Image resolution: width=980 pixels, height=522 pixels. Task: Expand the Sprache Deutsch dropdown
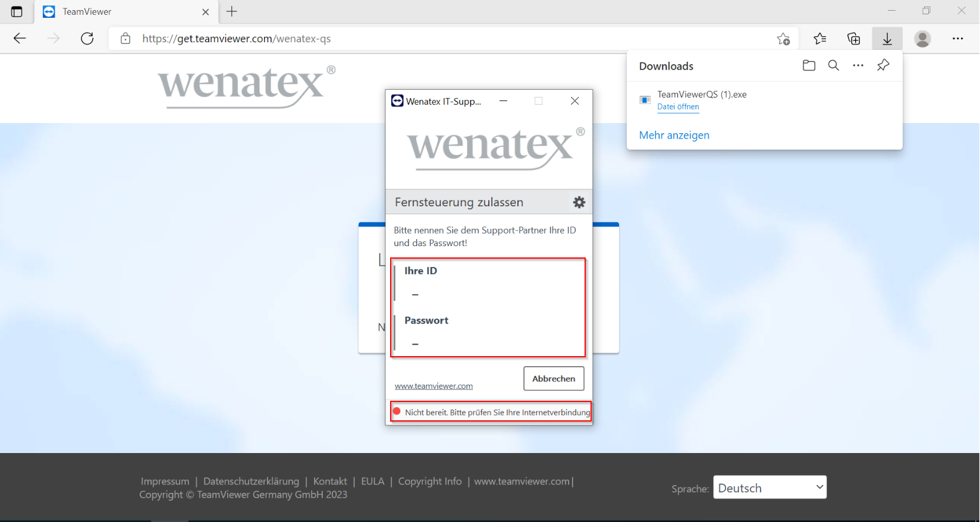click(x=769, y=487)
